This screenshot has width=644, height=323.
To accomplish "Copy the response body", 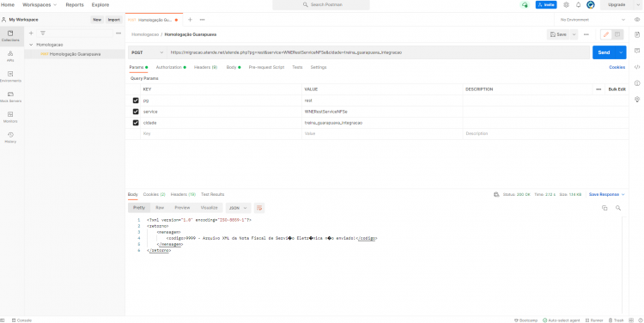I will [x=605, y=208].
